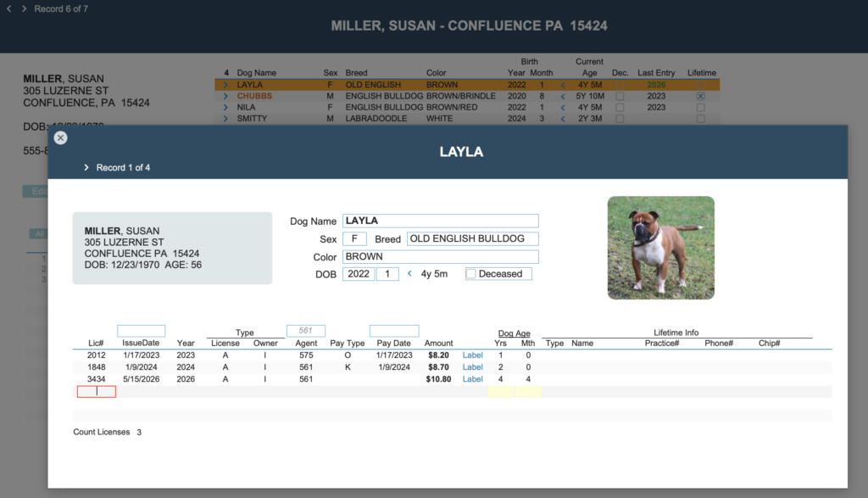Open LAYLA row arrow in dog list
868x498 pixels.
(225, 85)
